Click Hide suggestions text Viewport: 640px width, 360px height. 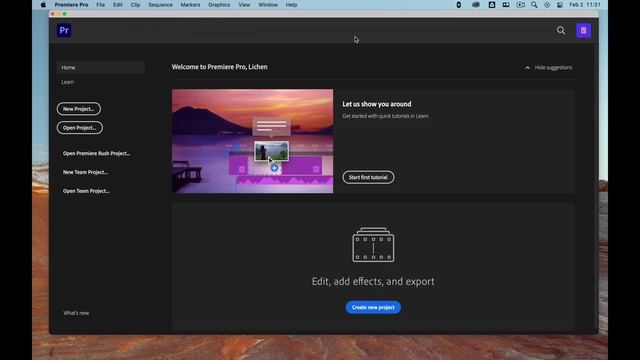(x=553, y=68)
